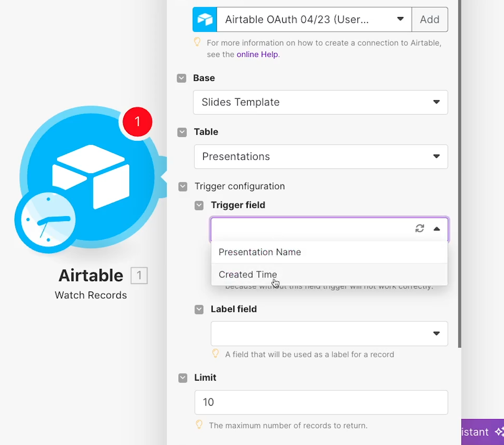Viewport: 504px width, 445px height.
Task: Click the Add connection button
Action: [x=430, y=20]
